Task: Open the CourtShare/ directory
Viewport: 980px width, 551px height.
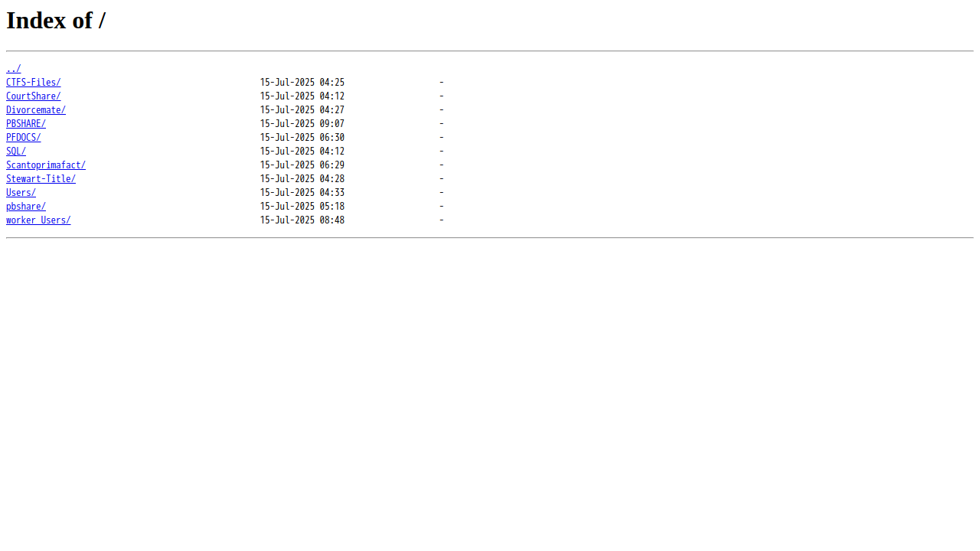Action: pyautogui.click(x=34, y=96)
